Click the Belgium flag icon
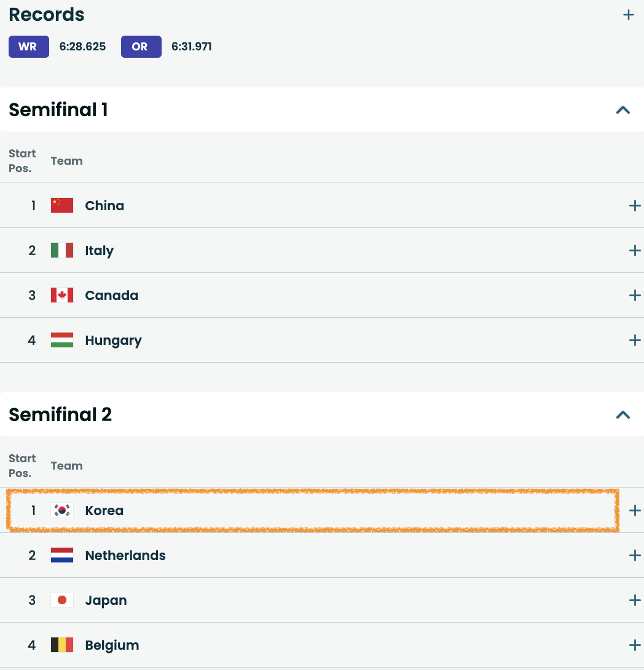Viewport: 644px width, 670px height. coord(62,645)
